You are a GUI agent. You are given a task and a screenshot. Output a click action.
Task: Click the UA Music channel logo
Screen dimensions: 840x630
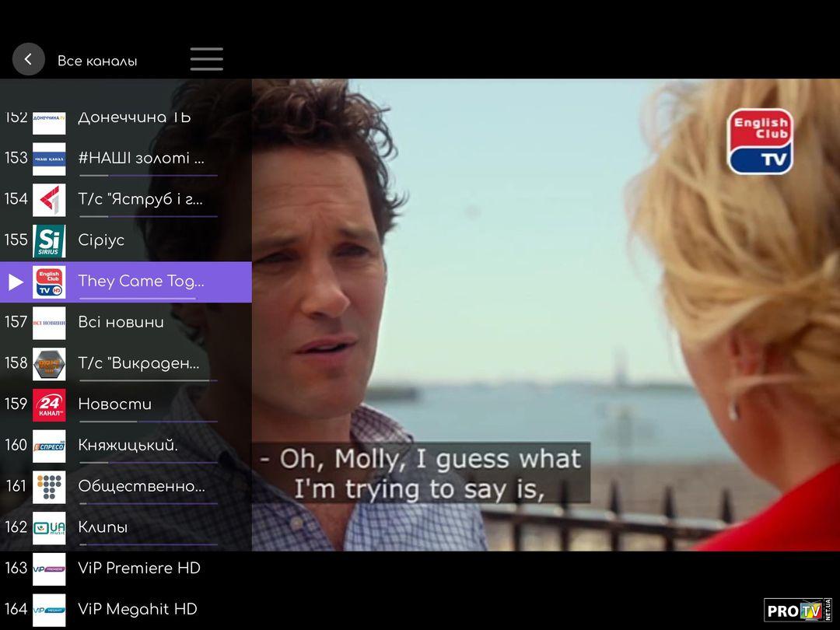click(x=49, y=527)
